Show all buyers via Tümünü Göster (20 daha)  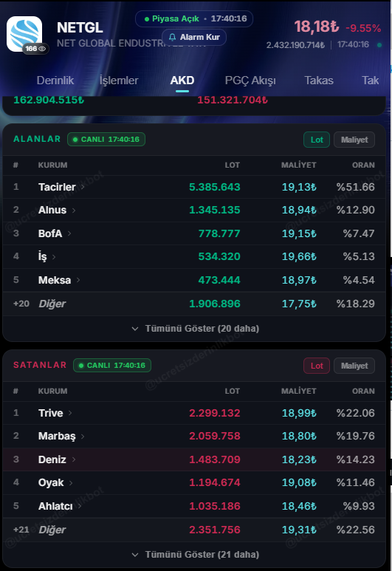tap(196, 329)
